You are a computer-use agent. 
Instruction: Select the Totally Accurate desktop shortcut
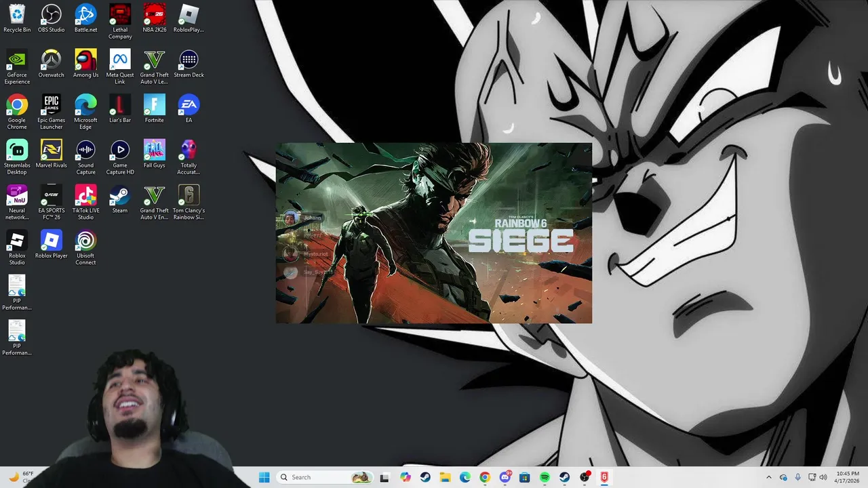coord(189,157)
